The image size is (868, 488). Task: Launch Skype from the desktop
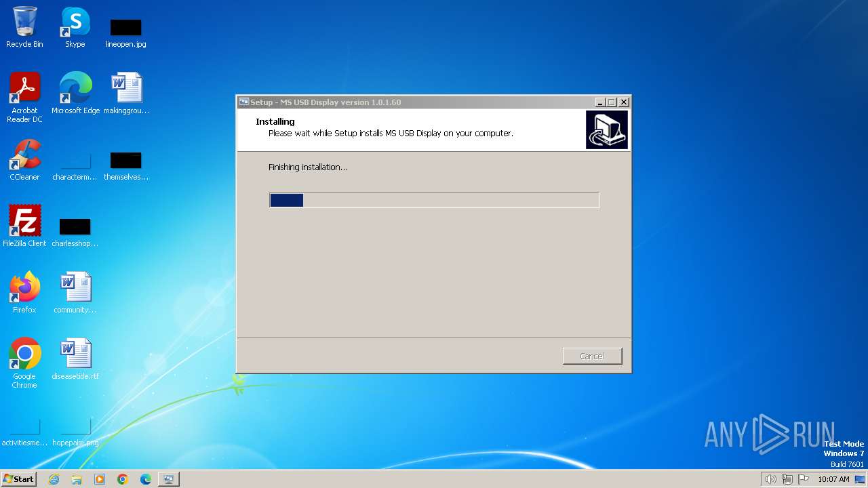click(75, 27)
